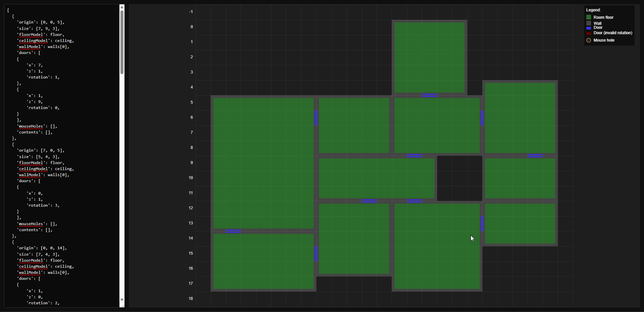Place cursor on the 'size': [5, 4, 3] line

coord(38,157)
